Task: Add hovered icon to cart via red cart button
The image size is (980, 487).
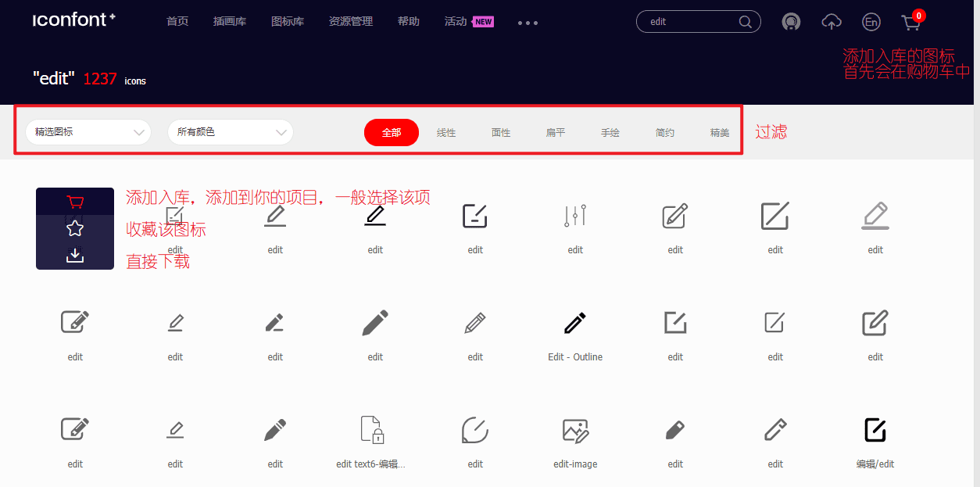Action: point(75,202)
